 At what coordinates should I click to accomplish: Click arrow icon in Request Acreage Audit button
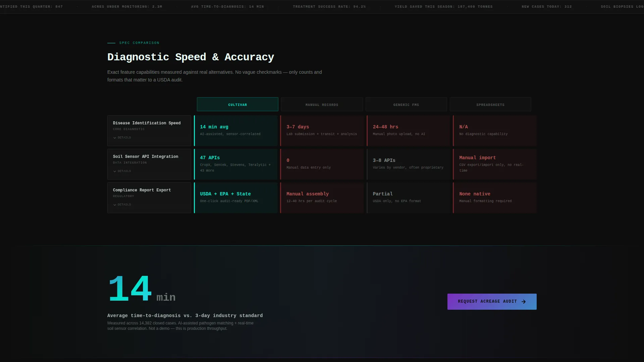point(524,302)
